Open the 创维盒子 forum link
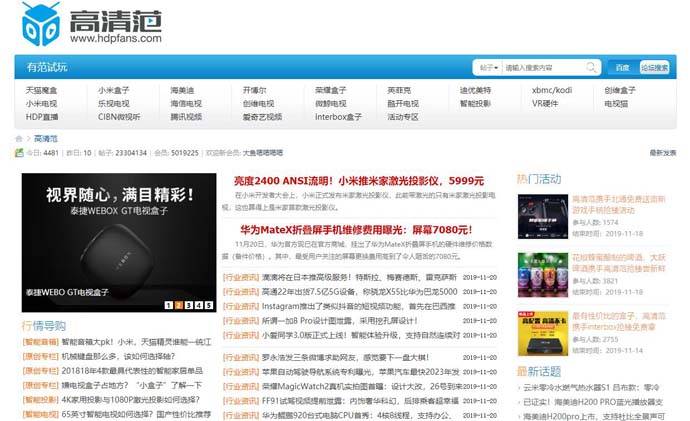Screen dimensions: 690x421 [620, 90]
